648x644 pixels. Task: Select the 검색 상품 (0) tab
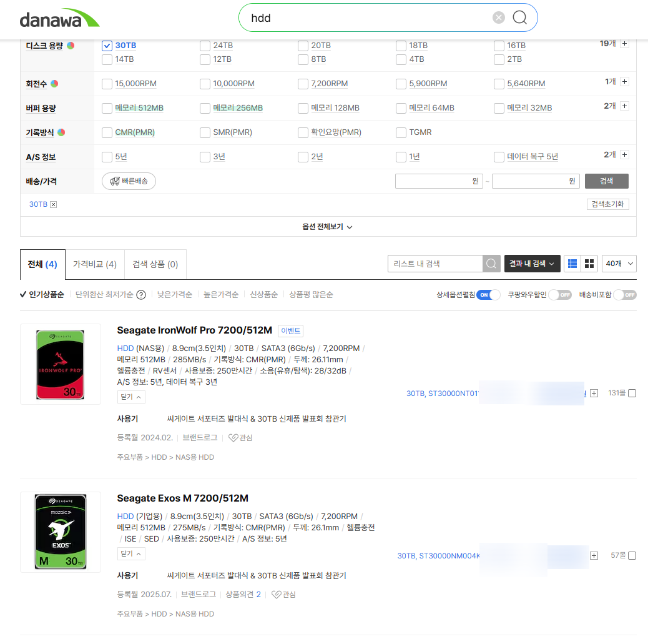[x=155, y=264]
